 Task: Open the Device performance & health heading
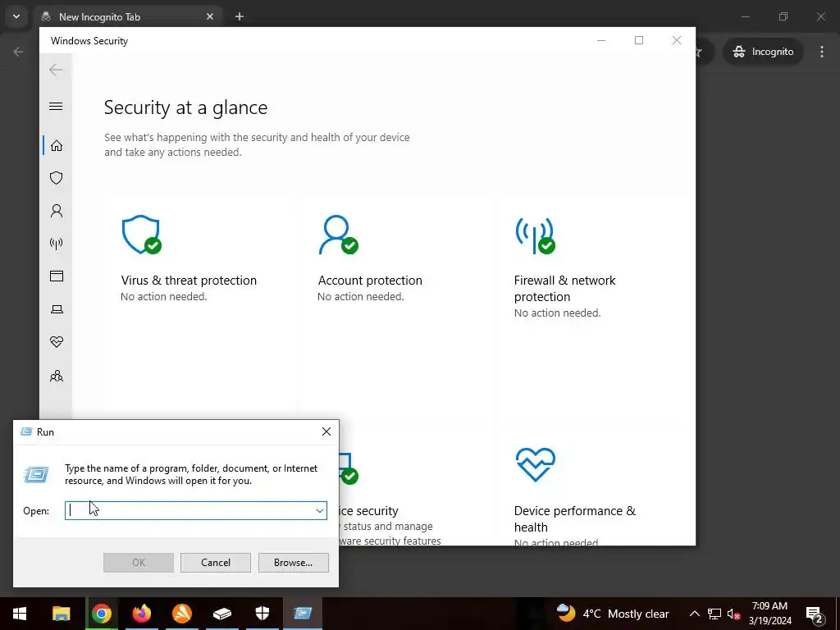click(575, 518)
